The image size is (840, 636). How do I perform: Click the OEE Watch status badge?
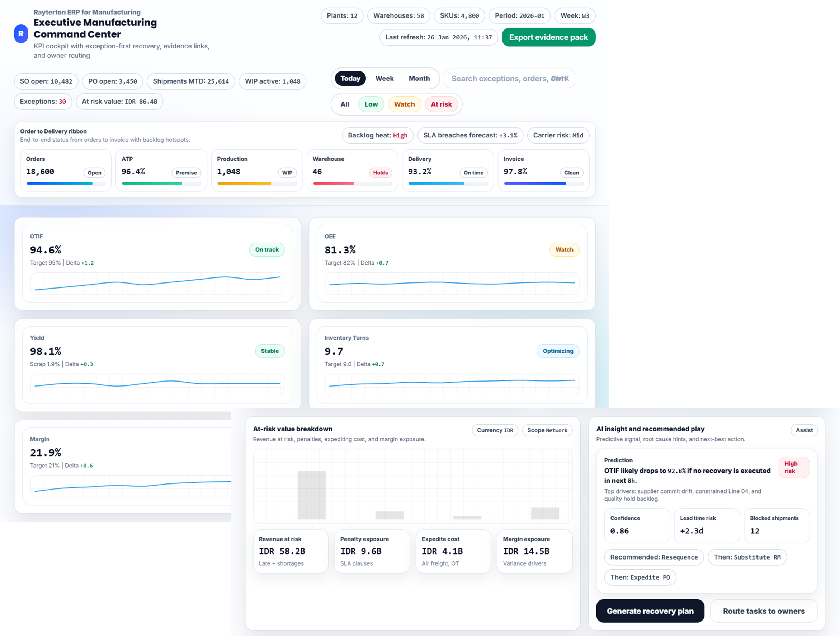pyautogui.click(x=564, y=249)
